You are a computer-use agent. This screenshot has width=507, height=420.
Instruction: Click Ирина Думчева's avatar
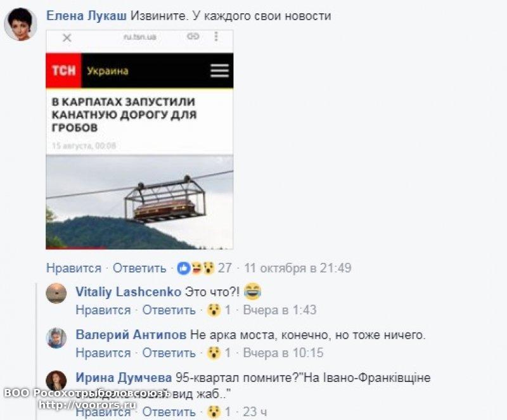click(56, 381)
